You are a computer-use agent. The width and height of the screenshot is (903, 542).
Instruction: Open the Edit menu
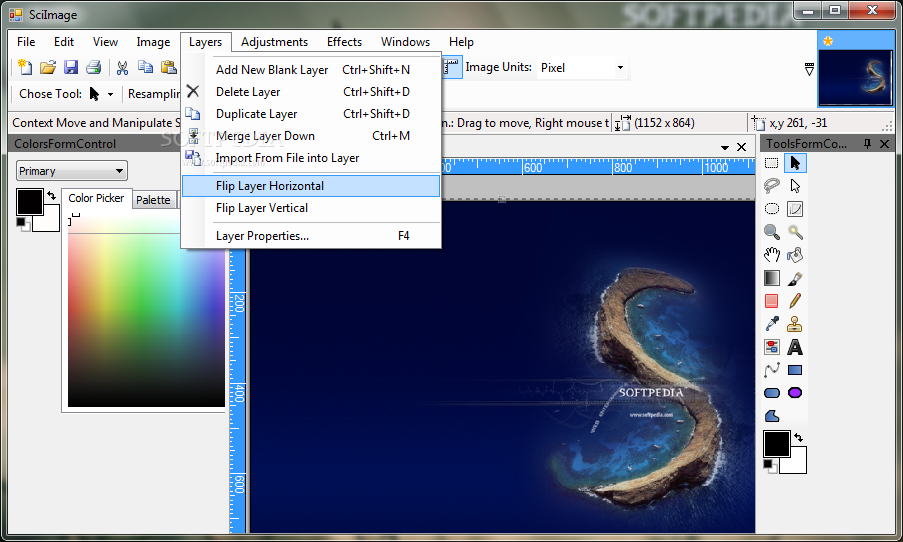64,42
